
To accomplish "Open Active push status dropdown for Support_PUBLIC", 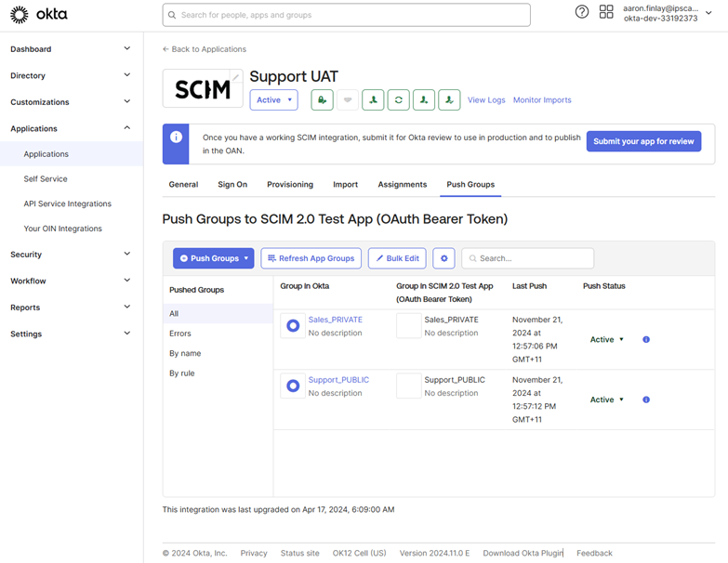I will coord(607,399).
